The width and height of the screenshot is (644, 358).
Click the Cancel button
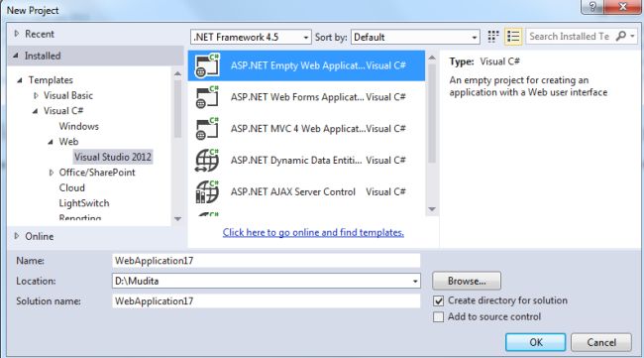pyautogui.click(x=601, y=342)
